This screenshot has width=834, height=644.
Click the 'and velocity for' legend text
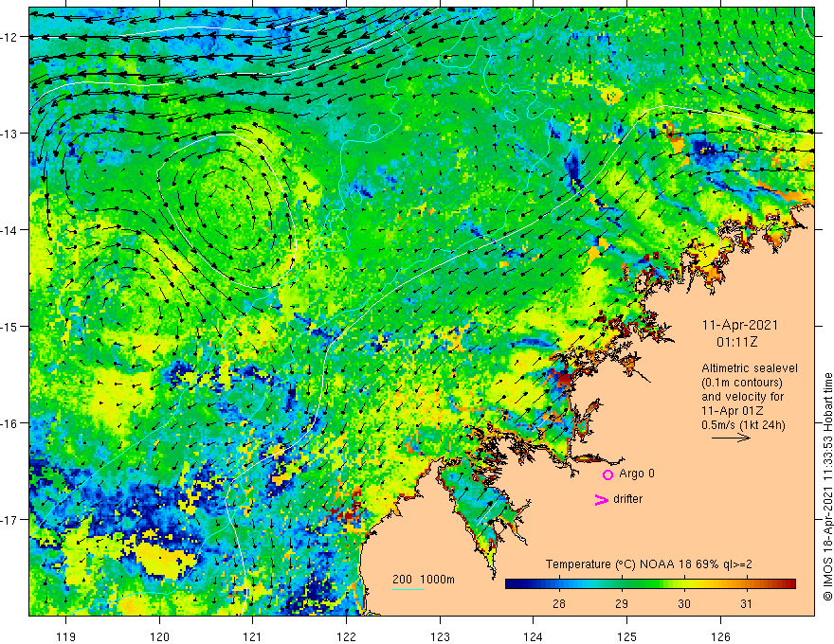click(x=742, y=397)
